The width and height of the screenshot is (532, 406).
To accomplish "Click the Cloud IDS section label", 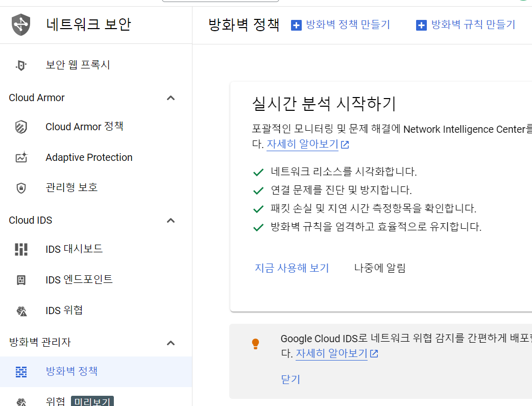I will tap(31, 220).
